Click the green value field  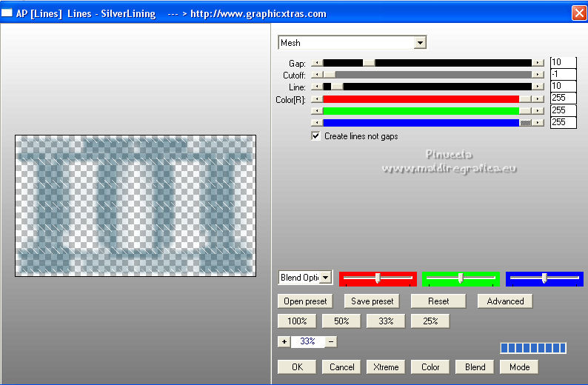point(564,110)
